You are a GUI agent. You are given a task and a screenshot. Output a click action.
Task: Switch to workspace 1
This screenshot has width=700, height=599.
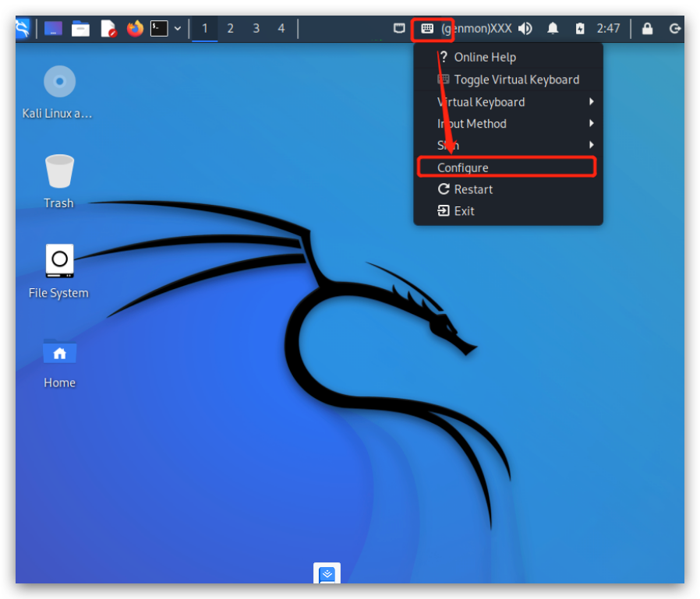tap(205, 29)
